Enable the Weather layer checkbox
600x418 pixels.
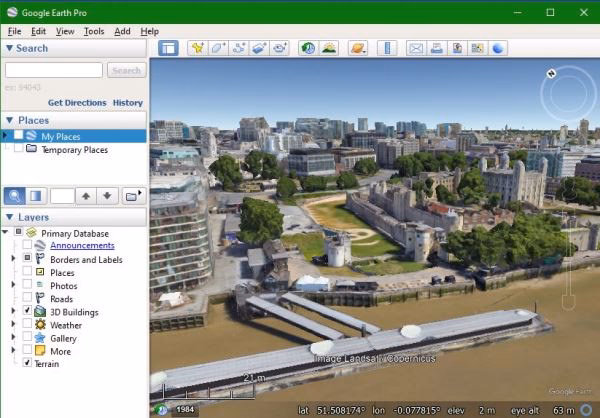point(27,323)
